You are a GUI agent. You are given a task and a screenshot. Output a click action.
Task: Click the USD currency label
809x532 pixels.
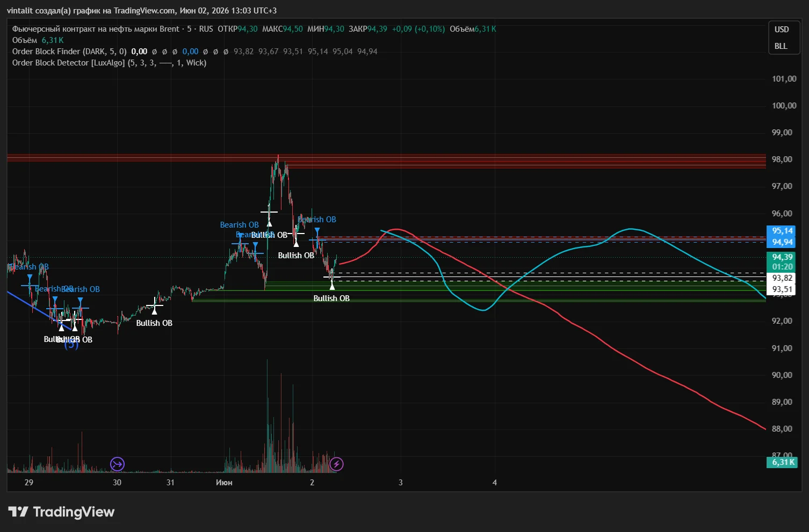click(782, 30)
